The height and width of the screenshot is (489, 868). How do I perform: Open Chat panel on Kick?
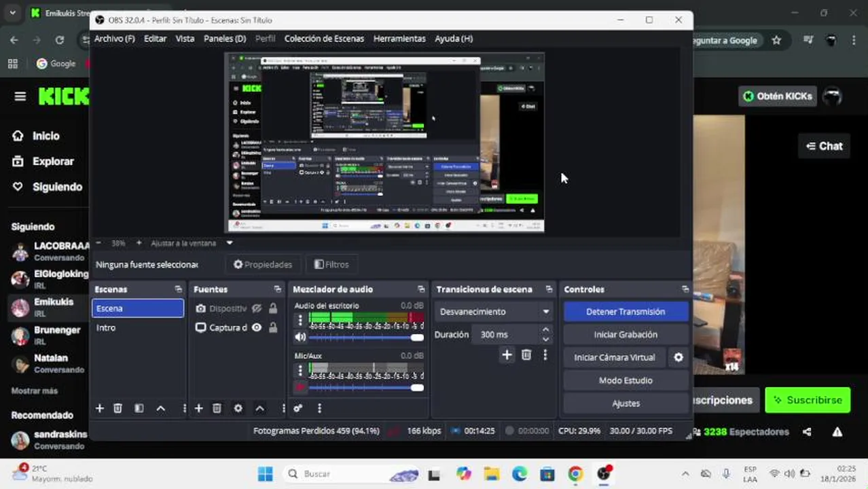point(825,146)
